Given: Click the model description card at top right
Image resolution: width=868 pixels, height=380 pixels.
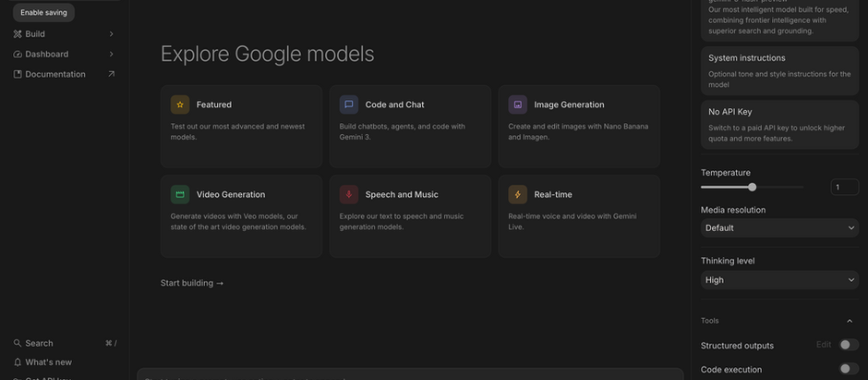Looking at the screenshot, I should click(779, 18).
